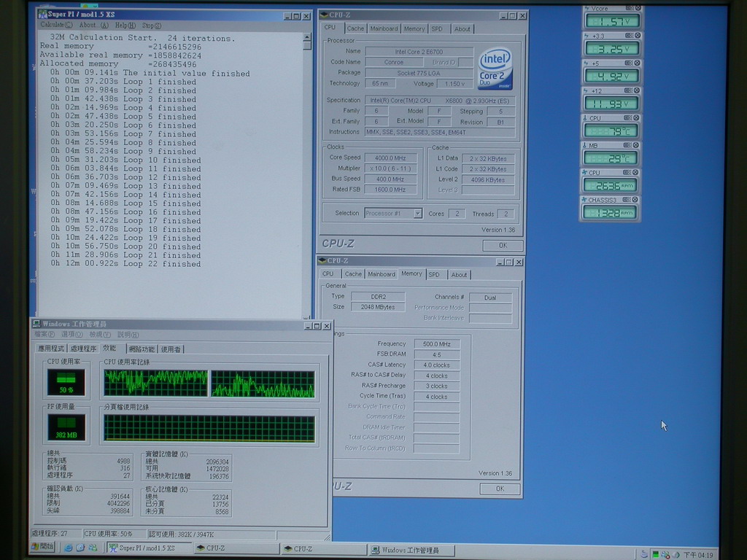Open settings icon on the CPU fan RPM widget
This screenshot has height=560, width=747.
click(627, 172)
